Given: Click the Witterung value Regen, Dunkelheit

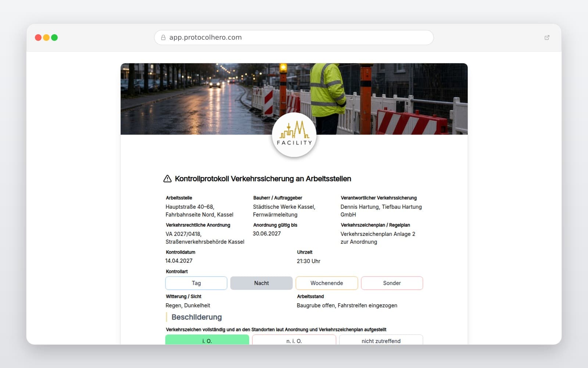Looking at the screenshot, I should click(x=188, y=305).
